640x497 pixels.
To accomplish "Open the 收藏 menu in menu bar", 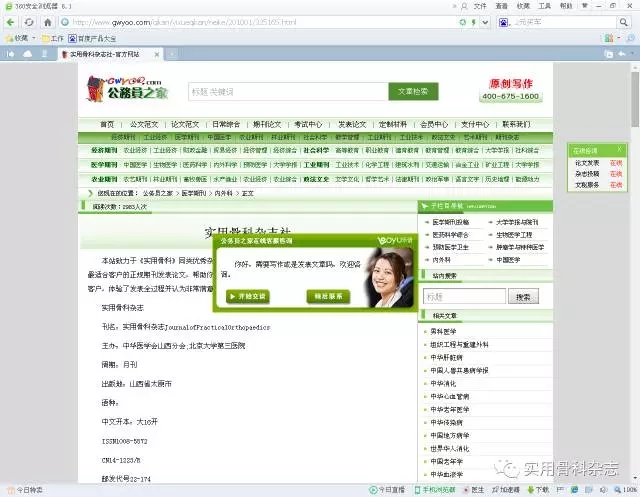I will (x=523, y=6).
